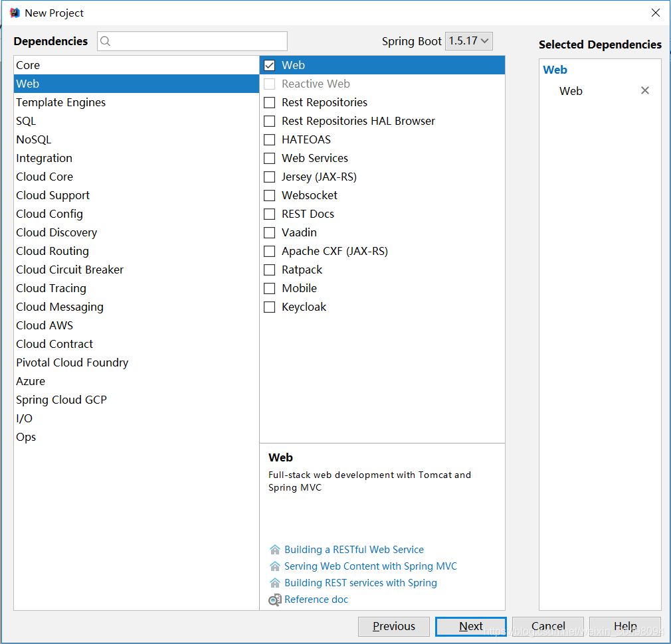
Task: Choose the Cloud Discovery category
Action: tap(136, 232)
